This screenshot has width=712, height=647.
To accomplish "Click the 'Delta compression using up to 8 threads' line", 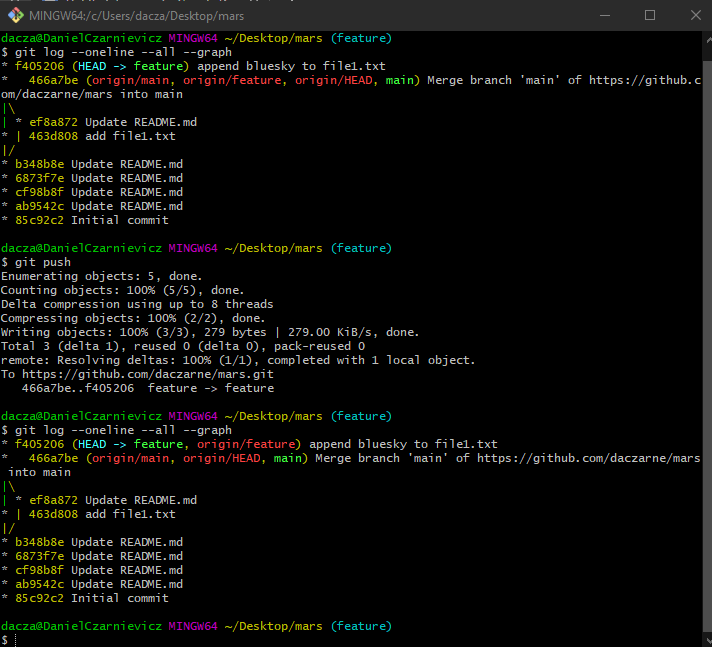I will tap(137, 304).
